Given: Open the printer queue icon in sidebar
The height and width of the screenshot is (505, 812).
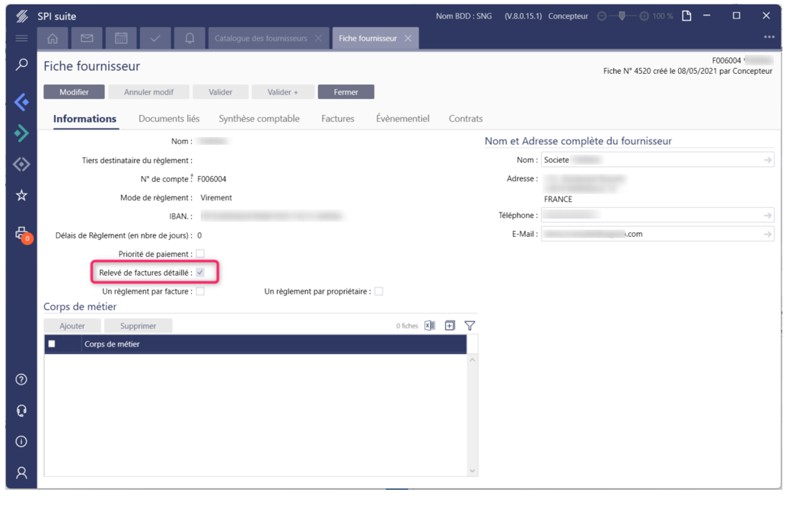Looking at the screenshot, I should 21,234.
